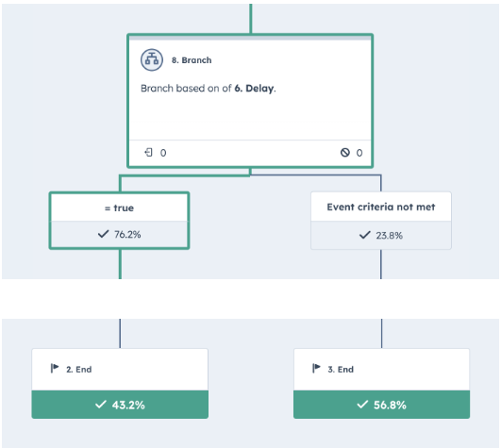Click the branch icon in the 8. Branch card
The width and height of the screenshot is (501, 448).
point(152,59)
